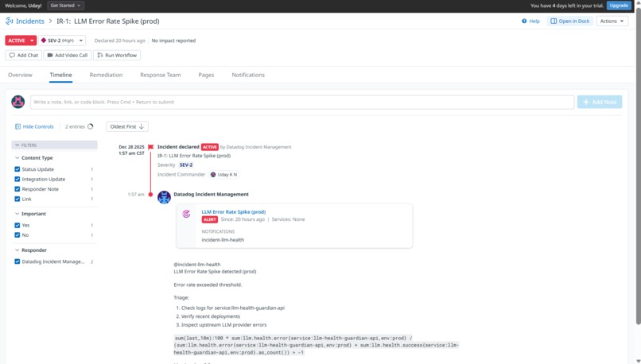Uncheck the Integration Update filter
The height and width of the screenshot is (364, 641).
(x=17, y=179)
